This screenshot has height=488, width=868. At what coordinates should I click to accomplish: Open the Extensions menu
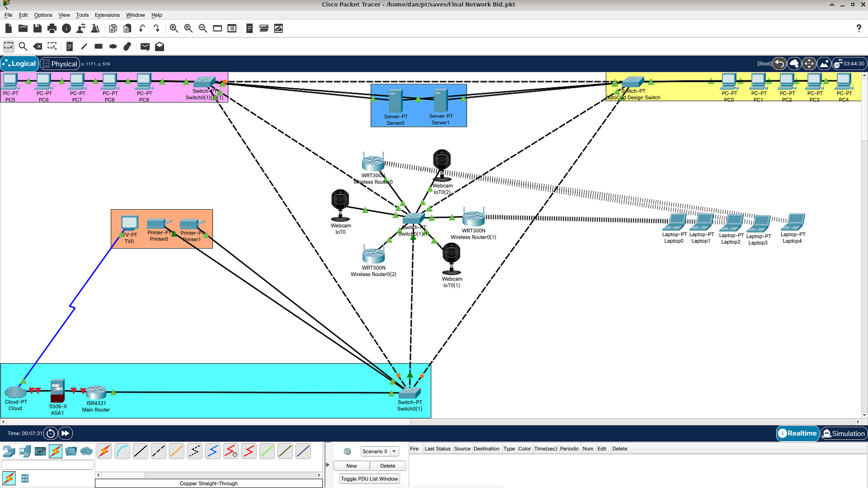tap(107, 15)
